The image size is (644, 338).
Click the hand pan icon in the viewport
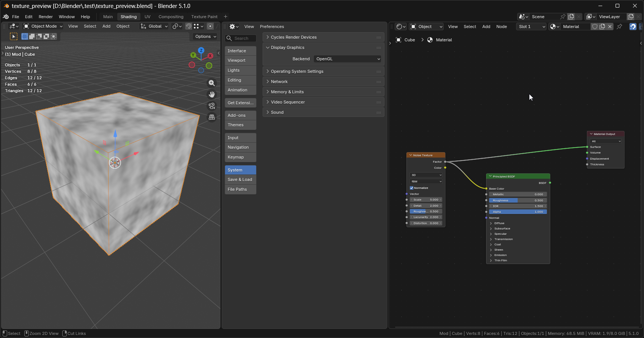point(212,94)
